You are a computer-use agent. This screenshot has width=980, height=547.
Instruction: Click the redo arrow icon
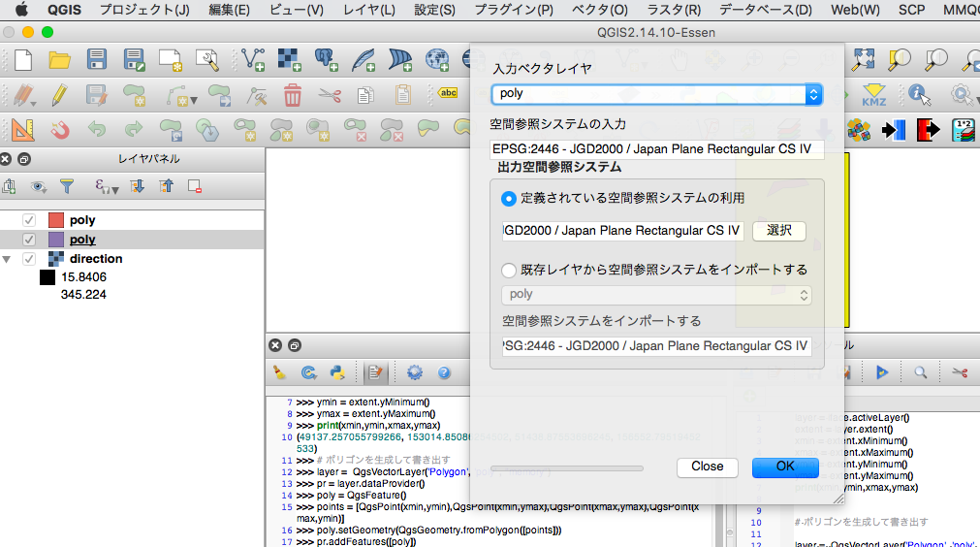(134, 129)
